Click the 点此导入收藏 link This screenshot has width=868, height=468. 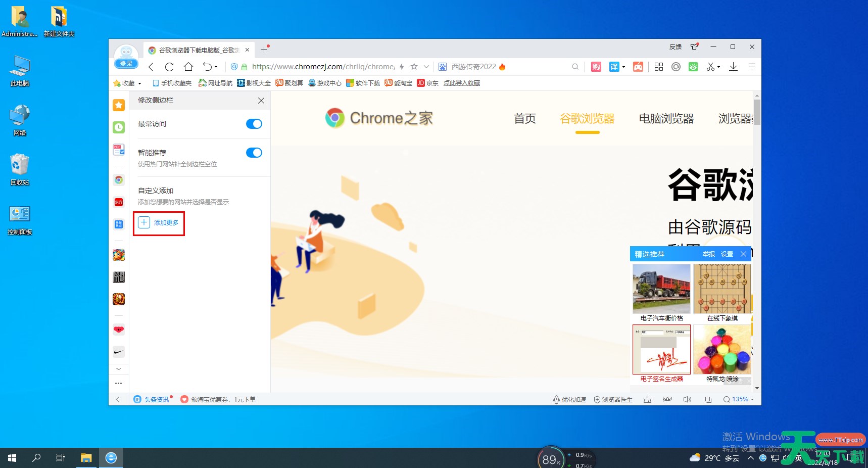point(462,83)
